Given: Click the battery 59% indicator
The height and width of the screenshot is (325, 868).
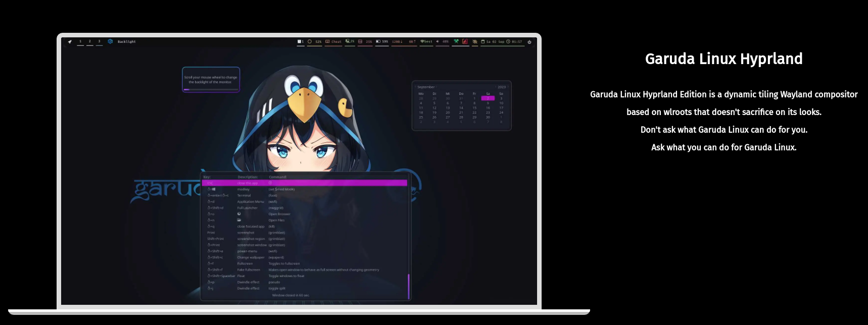Looking at the screenshot, I should pyautogui.click(x=382, y=41).
